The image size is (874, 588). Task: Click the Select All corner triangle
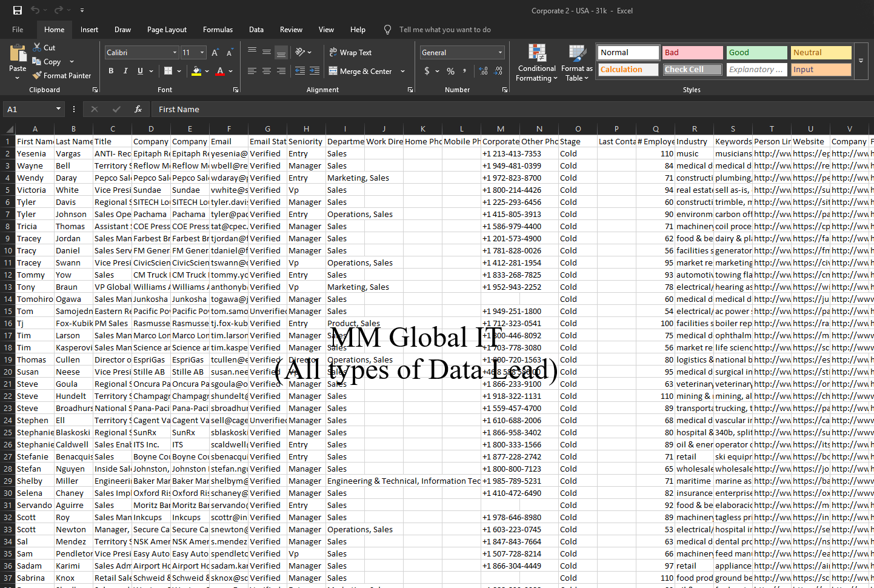[8, 129]
